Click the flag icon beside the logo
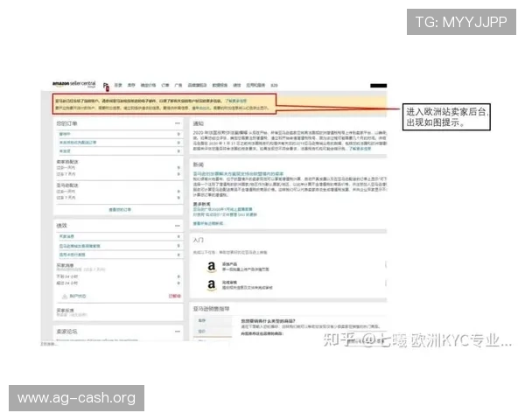The width and height of the screenshot is (525, 420). 106,86
